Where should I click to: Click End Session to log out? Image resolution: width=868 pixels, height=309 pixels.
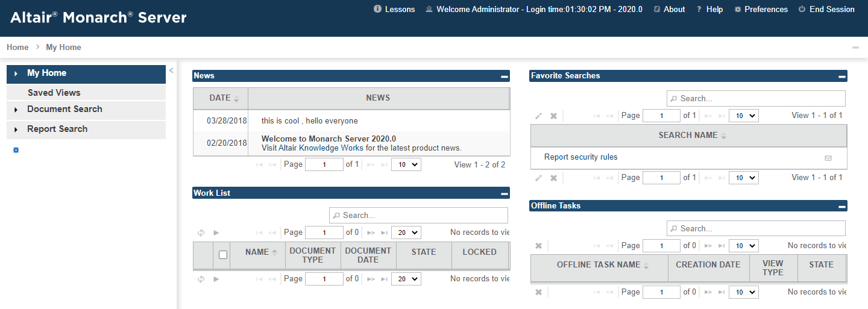click(832, 9)
